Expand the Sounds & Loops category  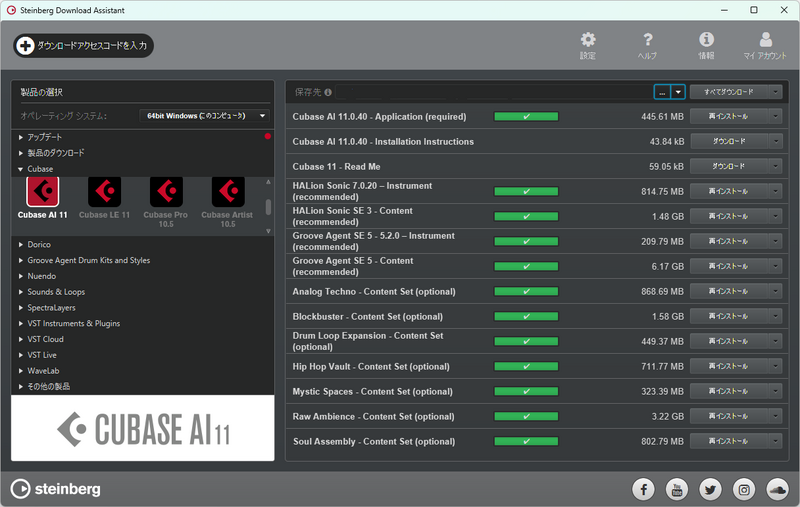tap(20, 292)
